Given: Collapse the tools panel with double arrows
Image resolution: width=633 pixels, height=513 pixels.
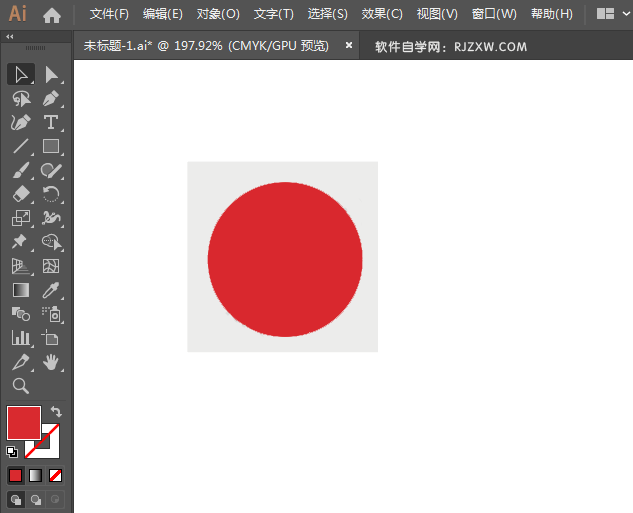Looking at the screenshot, I should click(x=10, y=36).
